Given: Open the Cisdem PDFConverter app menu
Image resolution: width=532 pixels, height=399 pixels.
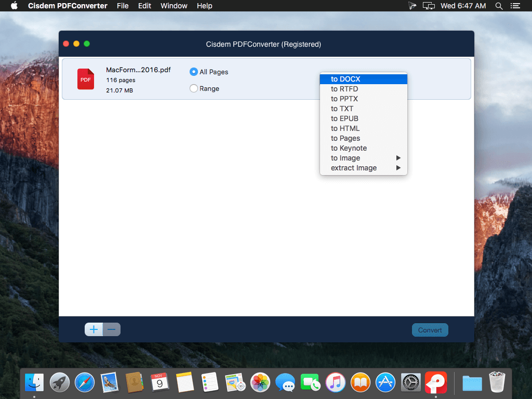Looking at the screenshot, I should click(x=68, y=6).
